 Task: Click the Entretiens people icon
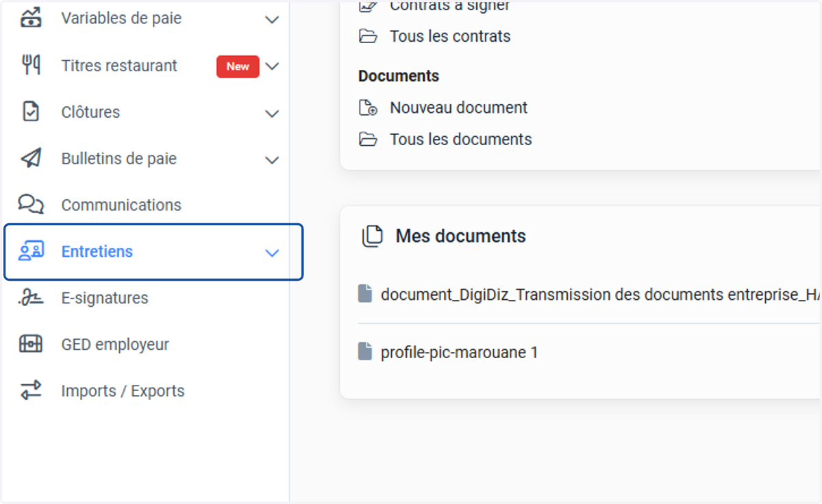(x=31, y=251)
